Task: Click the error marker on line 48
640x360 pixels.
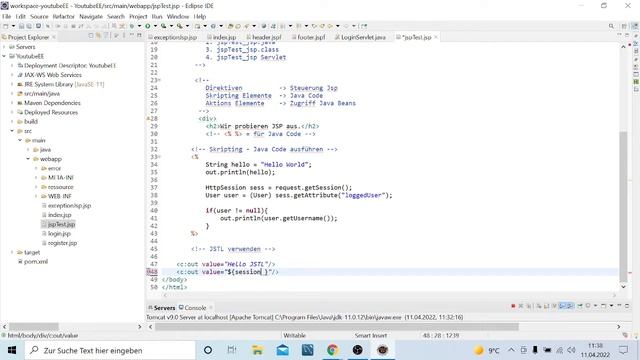Action: [149, 272]
